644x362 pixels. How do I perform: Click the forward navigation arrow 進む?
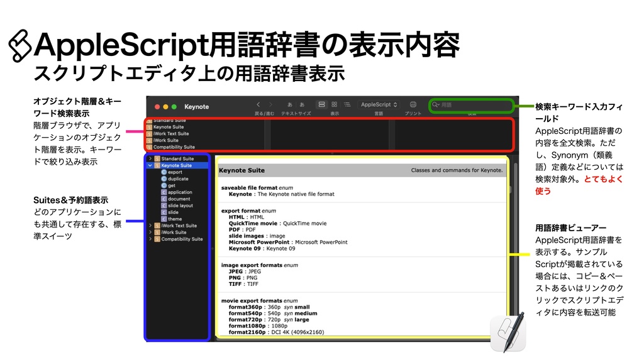[270, 103]
